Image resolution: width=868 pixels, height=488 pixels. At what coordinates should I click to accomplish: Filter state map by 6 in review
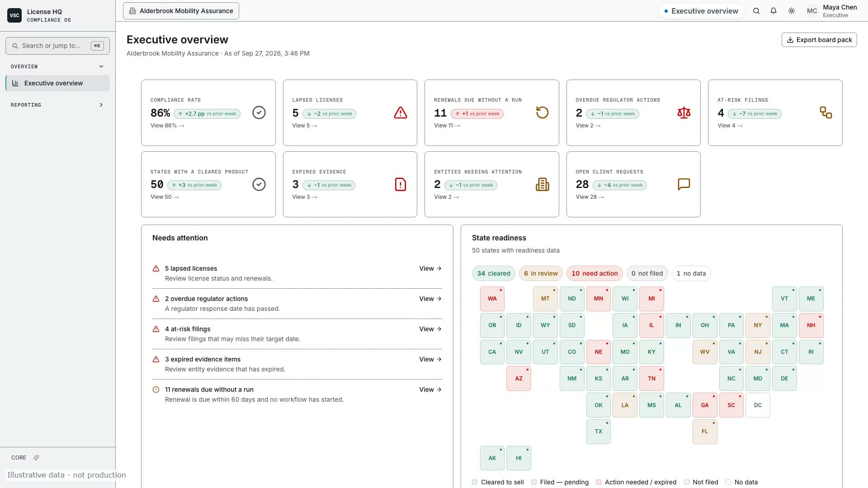point(541,273)
